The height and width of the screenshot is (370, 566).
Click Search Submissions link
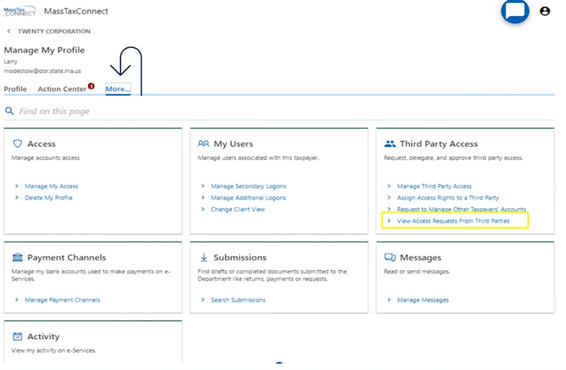pos(238,300)
